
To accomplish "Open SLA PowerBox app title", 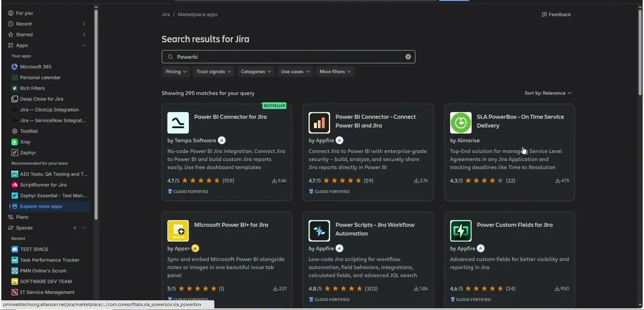I will [520, 121].
